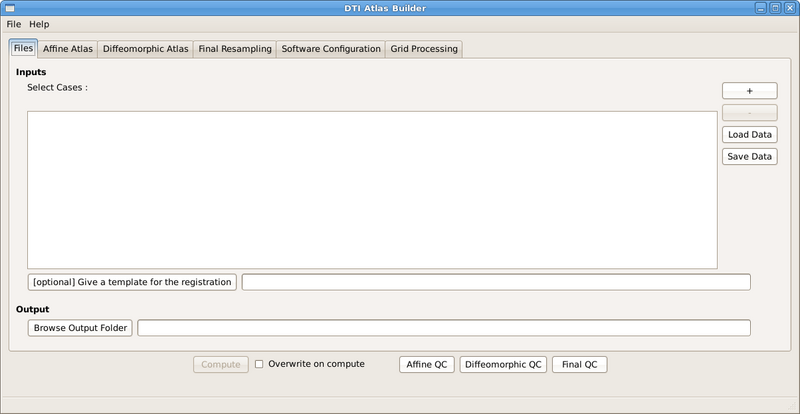This screenshot has width=800, height=414.
Task: Enable Overwrite on compute checkbox
Action: (x=260, y=364)
